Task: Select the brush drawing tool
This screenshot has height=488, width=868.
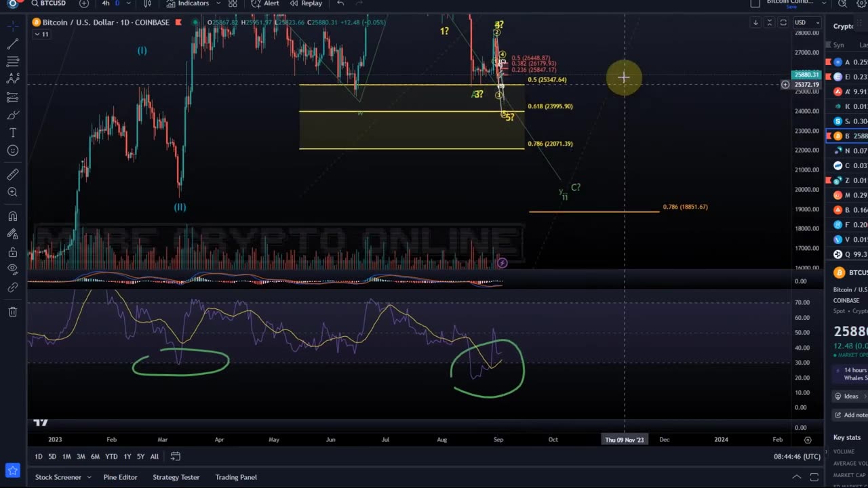Action: coord(12,115)
